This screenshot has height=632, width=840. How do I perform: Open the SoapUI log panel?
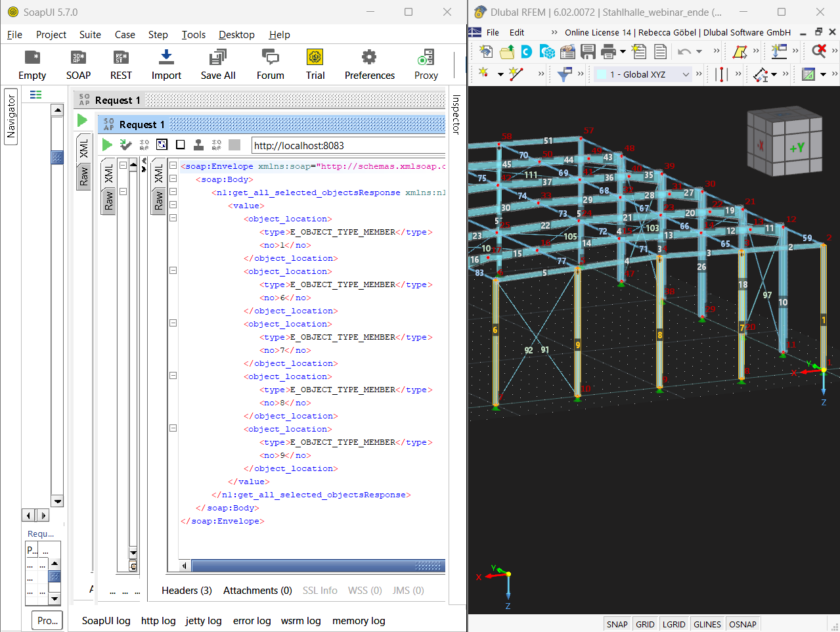coord(106,620)
